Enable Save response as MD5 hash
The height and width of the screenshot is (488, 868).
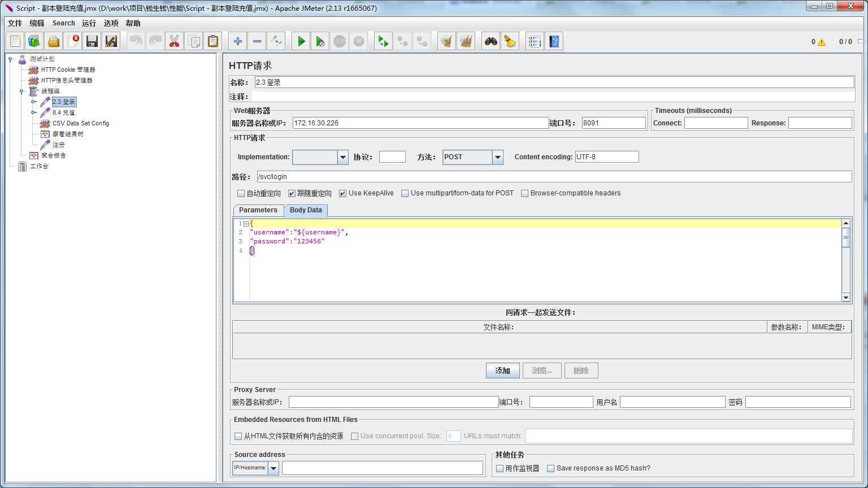tap(551, 468)
